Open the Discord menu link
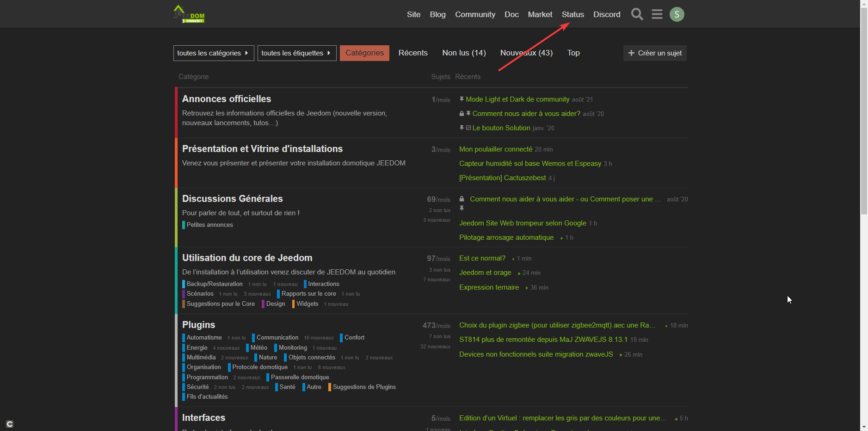This screenshot has width=868, height=431. [x=607, y=14]
